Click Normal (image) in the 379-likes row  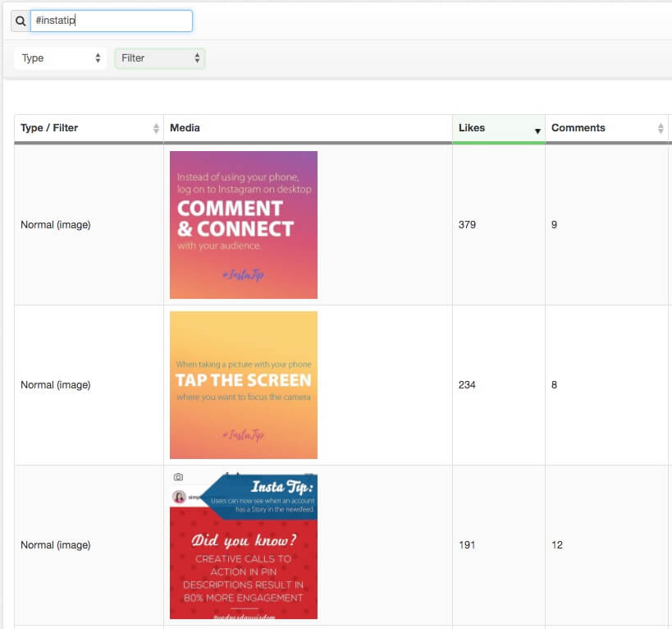[56, 225]
